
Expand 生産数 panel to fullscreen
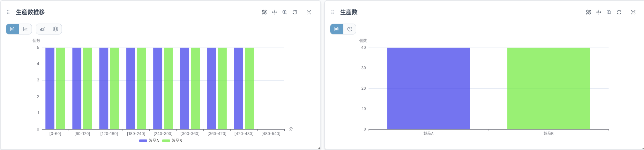pyautogui.click(x=633, y=12)
